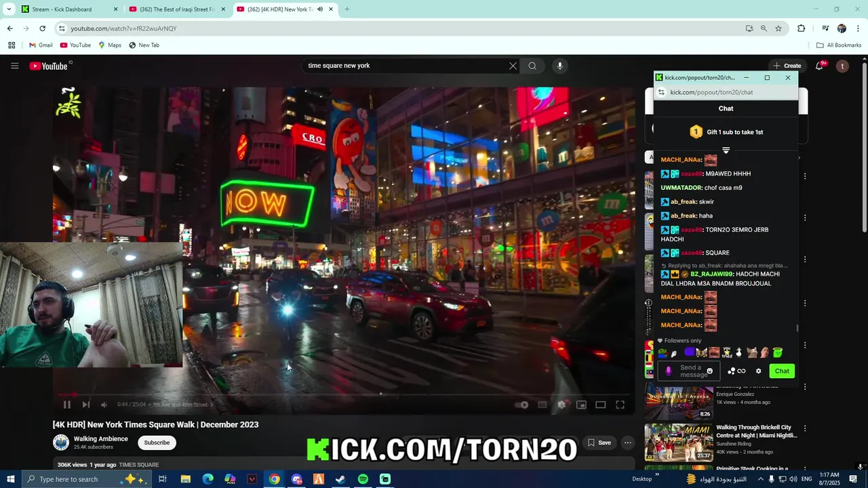868x488 pixels.
Task: Click Kick chat Send a message field
Action: (688, 371)
